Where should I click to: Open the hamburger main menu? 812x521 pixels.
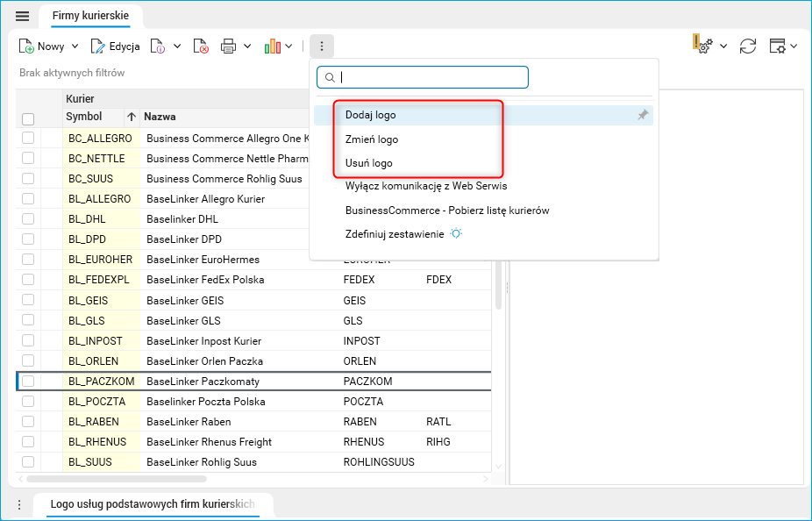(22, 16)
